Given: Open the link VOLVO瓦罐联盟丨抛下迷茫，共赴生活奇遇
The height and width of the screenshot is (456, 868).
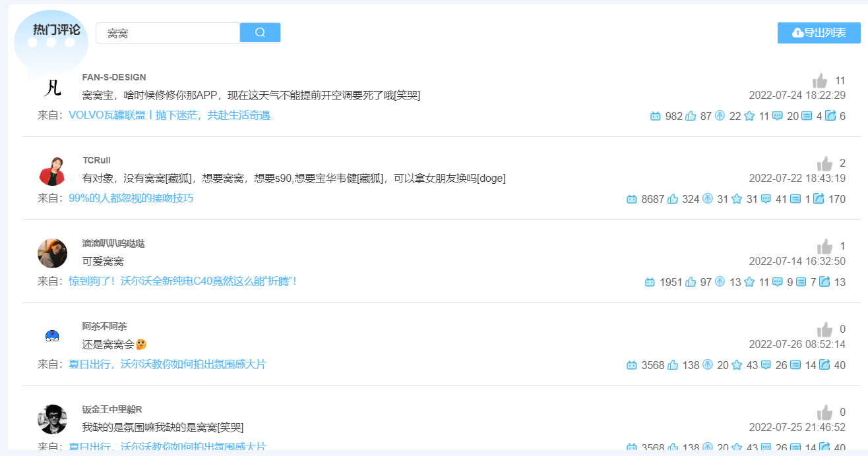Looking at the screenshot, I should click(170, 115).
